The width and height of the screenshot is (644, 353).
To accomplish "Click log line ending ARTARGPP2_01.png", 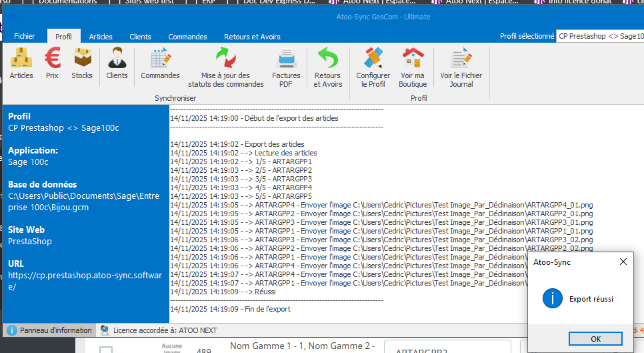I will point(381,214).
